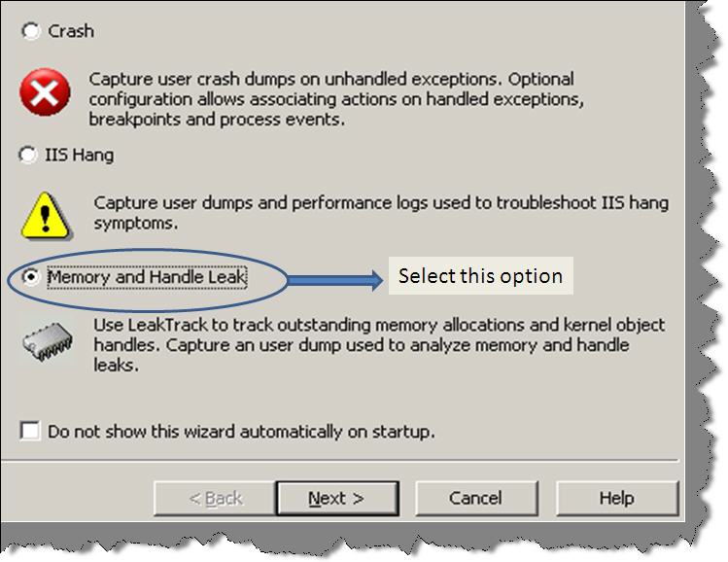Select the Memory and Handle Leak radio button
The image size is (728, 562).
pyautogui.click(x=31, y=277)
